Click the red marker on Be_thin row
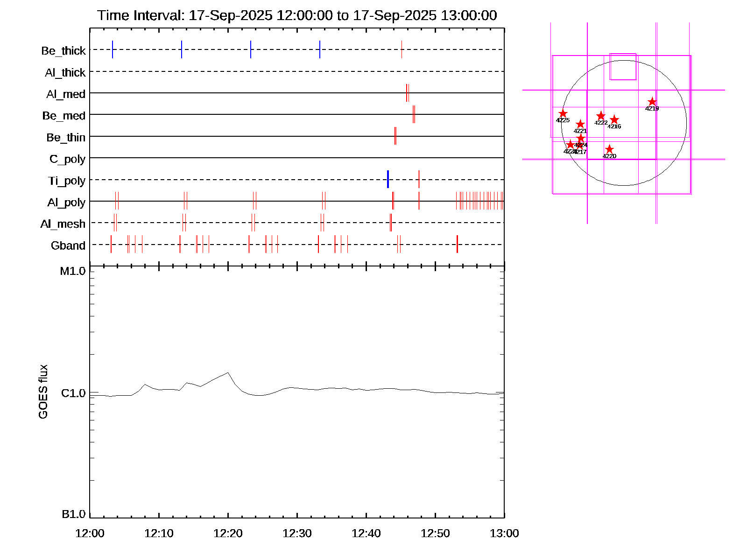This screenshot has width=747, height=560. [395, 136]
